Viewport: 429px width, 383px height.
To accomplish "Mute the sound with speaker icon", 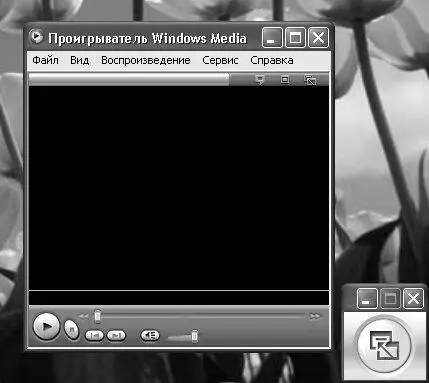I will 150,335.
